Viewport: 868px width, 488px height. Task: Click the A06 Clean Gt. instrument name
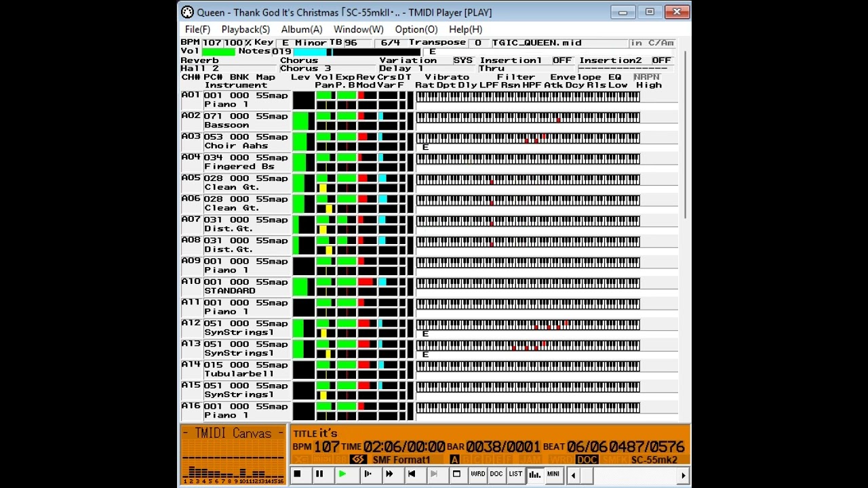[231, 208]
